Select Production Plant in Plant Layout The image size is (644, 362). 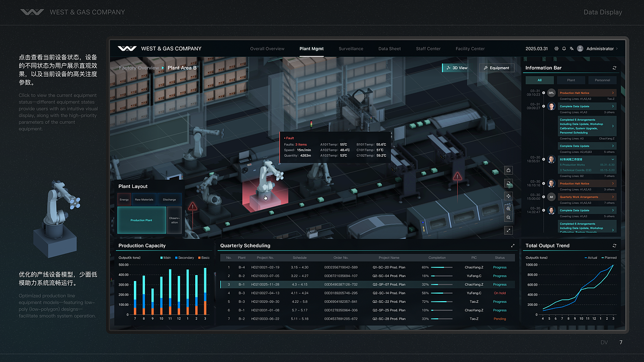(141, 220)
